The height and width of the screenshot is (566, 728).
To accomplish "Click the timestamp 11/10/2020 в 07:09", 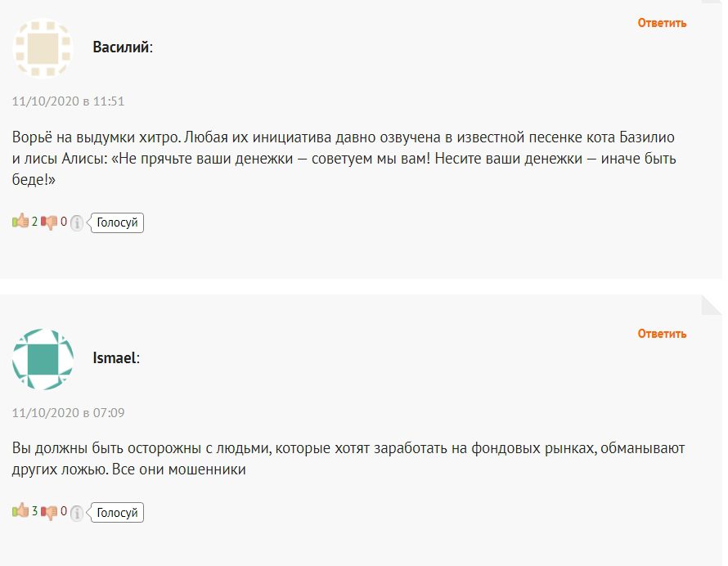I will [x=68, y=413].
